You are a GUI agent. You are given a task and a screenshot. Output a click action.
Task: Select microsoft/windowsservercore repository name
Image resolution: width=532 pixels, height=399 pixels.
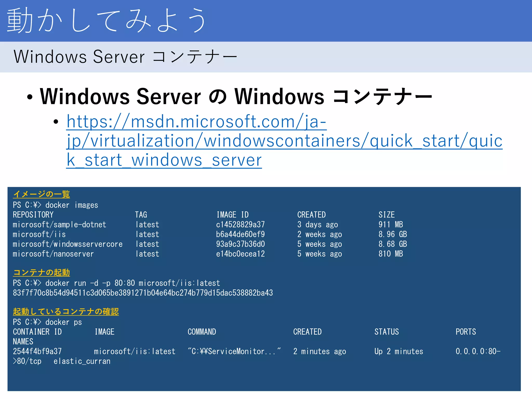(x=68, y=244)
